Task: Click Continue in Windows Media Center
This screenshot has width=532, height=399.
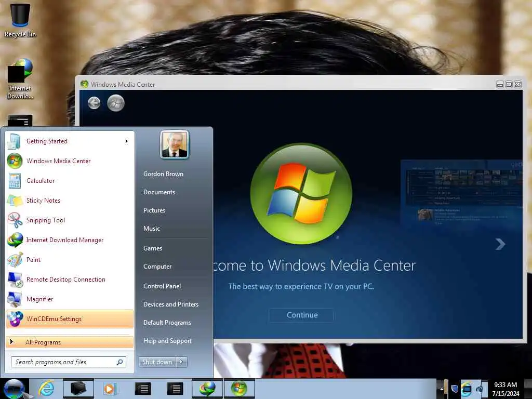Action: 302,315
